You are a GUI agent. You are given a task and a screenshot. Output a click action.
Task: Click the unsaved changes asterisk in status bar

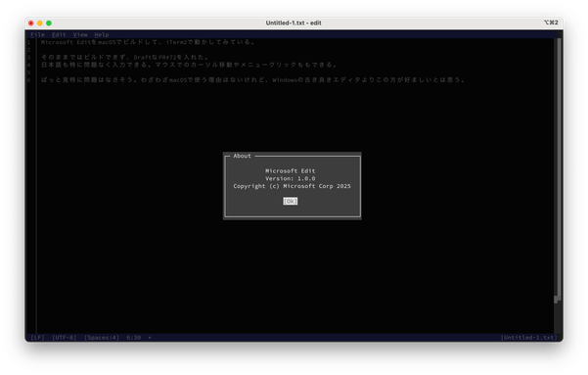click(x=150, y=338)
